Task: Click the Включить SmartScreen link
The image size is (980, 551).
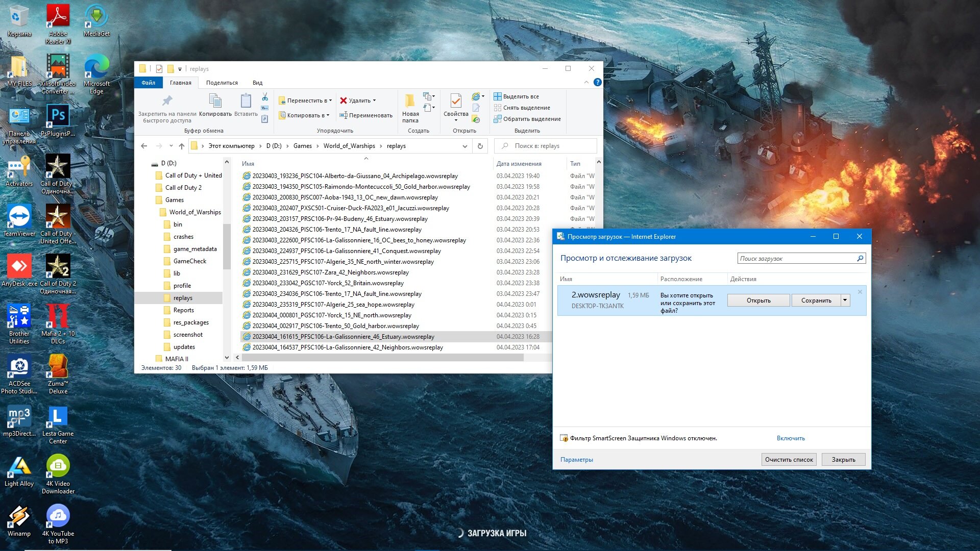Action: pos(791,438)
